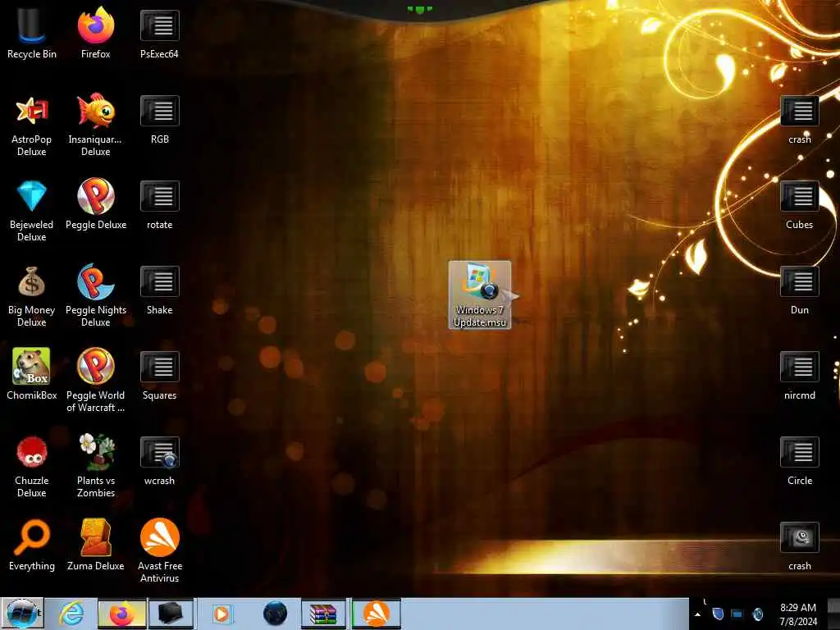Switch to Firefox in the taskbar
Viewport: 840px width, 630px height.
pyautogui.click(x=121, y=614)
